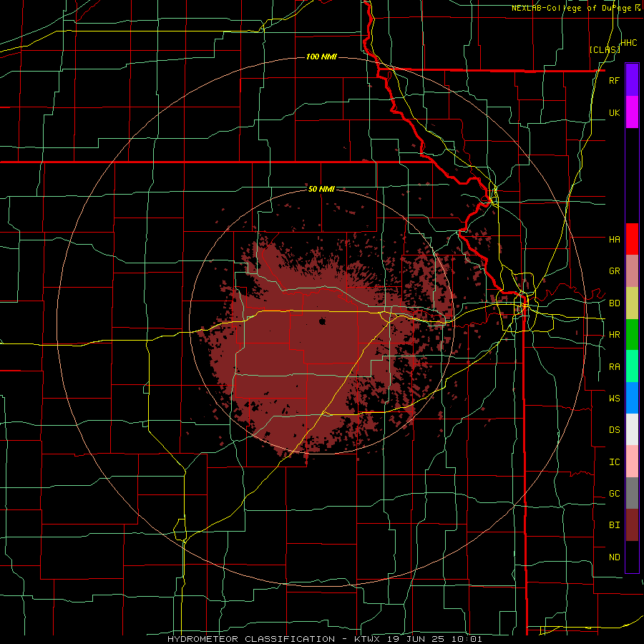Click the ND legend label
The width and height of the screenshot is (644, 644).
pos(614,557)
